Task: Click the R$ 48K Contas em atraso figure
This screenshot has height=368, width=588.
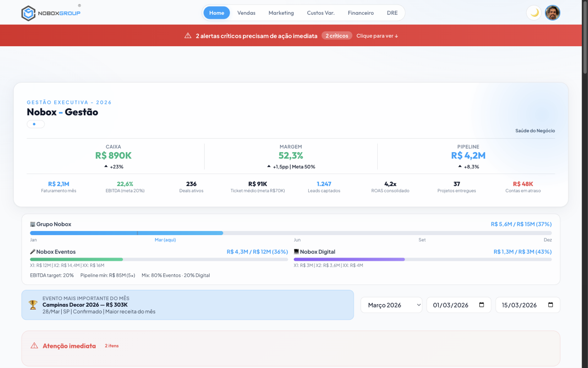Action: click(x=523, y=184)
